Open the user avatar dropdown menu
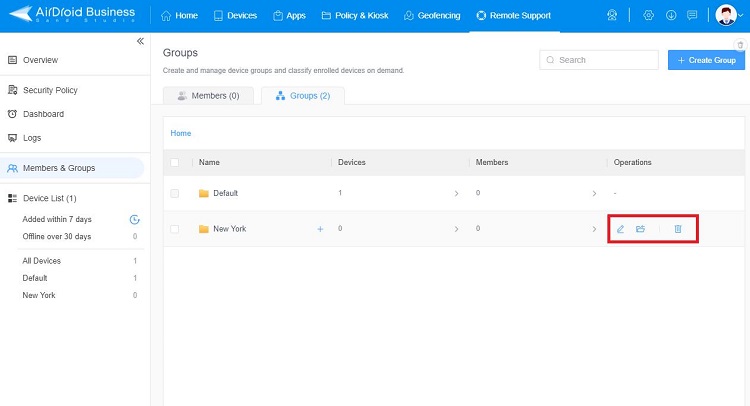The width and height of the screenshot is (750, 406). pyautogui.click(x=728, y=16)
